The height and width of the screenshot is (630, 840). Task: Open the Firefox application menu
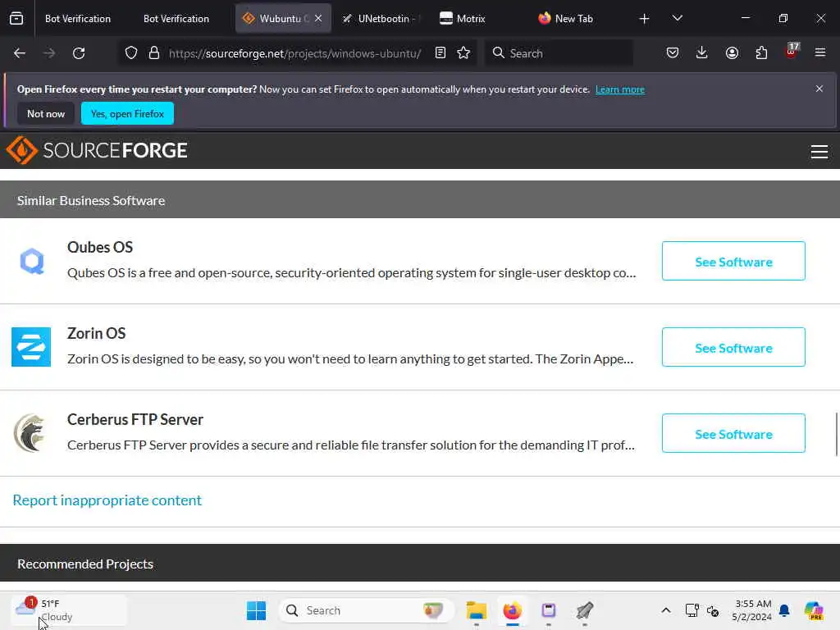(820, 53)
